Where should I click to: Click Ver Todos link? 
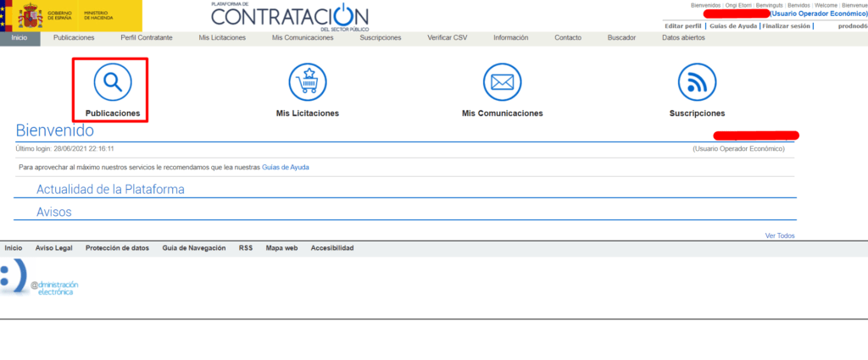(780, 235)
